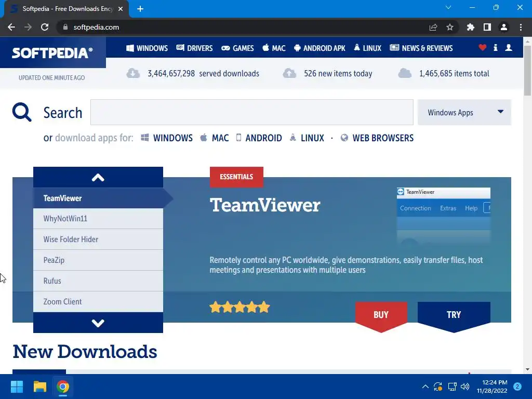Click the network tray icon

coord(452,387)
